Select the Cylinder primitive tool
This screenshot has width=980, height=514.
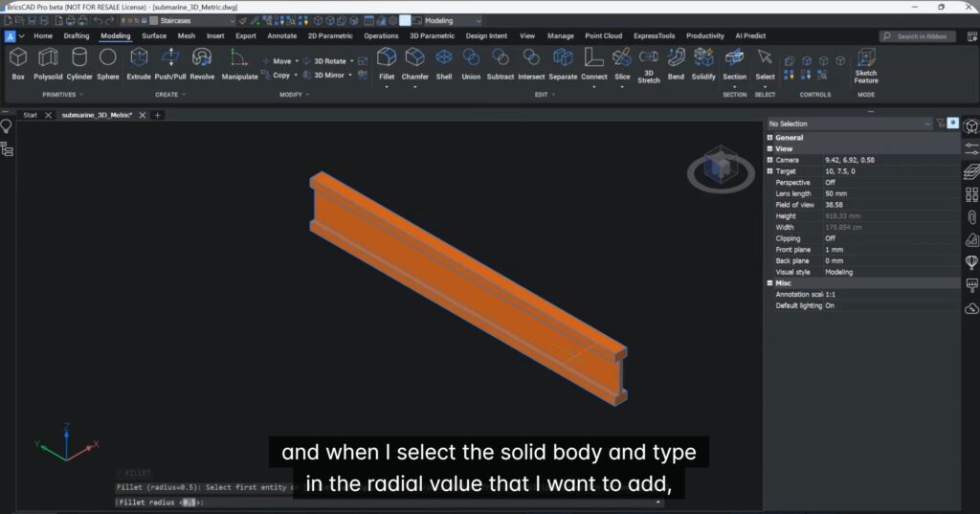pyautogui.click(x=79, y=64)
